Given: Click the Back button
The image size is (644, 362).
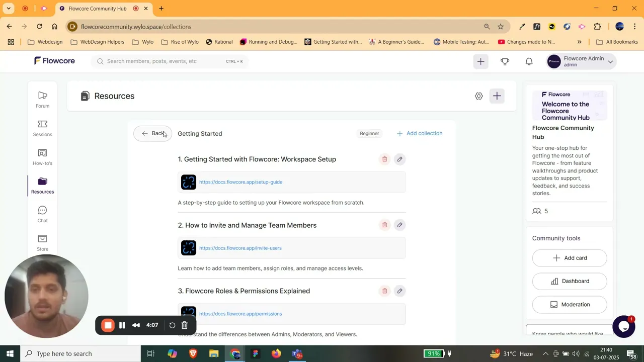Looking at the screenshot, I should click(153, 134).
